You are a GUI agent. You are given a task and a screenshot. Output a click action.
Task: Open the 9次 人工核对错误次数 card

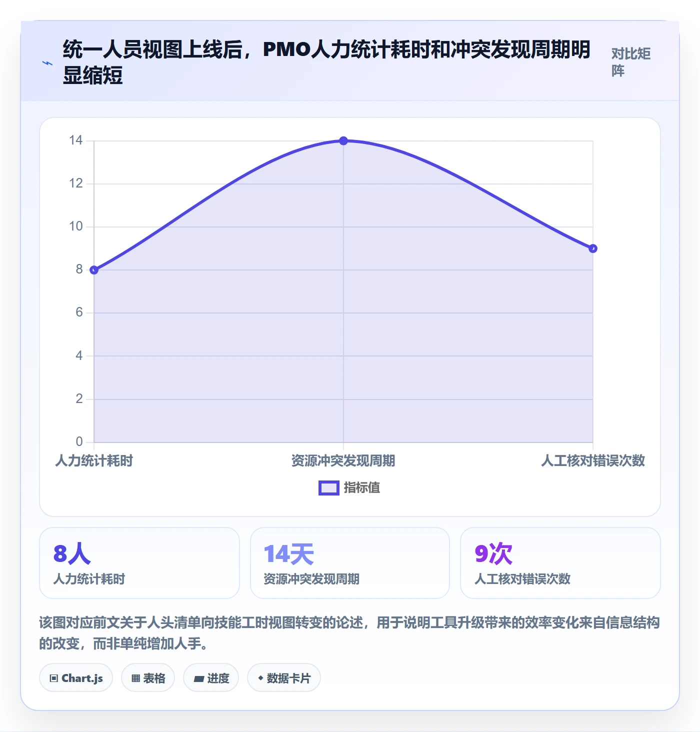pyautogui.click(x=560, y=563)
